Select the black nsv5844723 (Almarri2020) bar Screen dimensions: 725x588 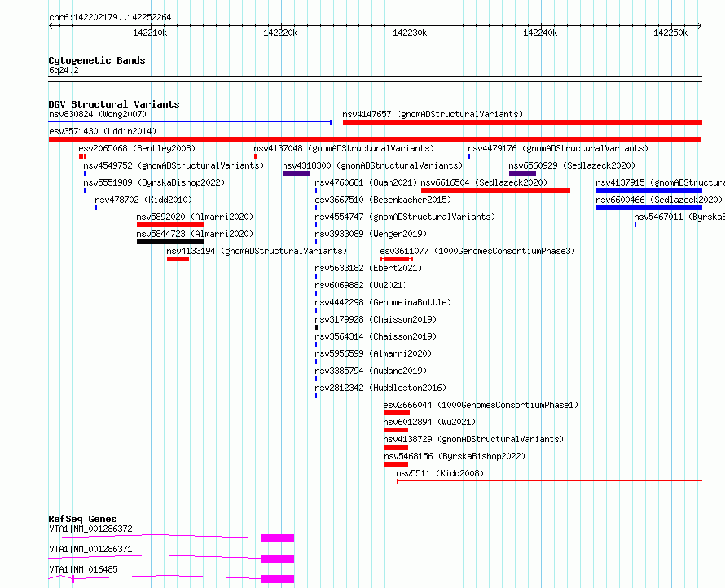coord(170,242)
